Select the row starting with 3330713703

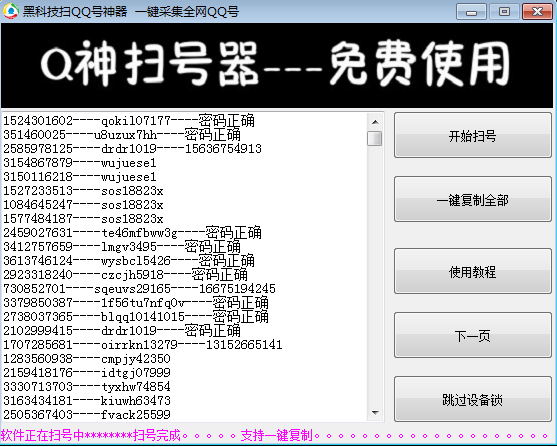click(87, 387)
